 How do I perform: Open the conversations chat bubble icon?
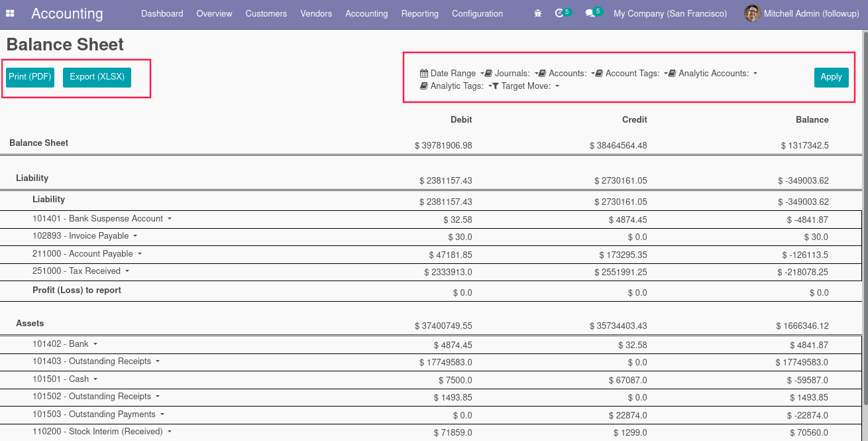click(590, 13)
